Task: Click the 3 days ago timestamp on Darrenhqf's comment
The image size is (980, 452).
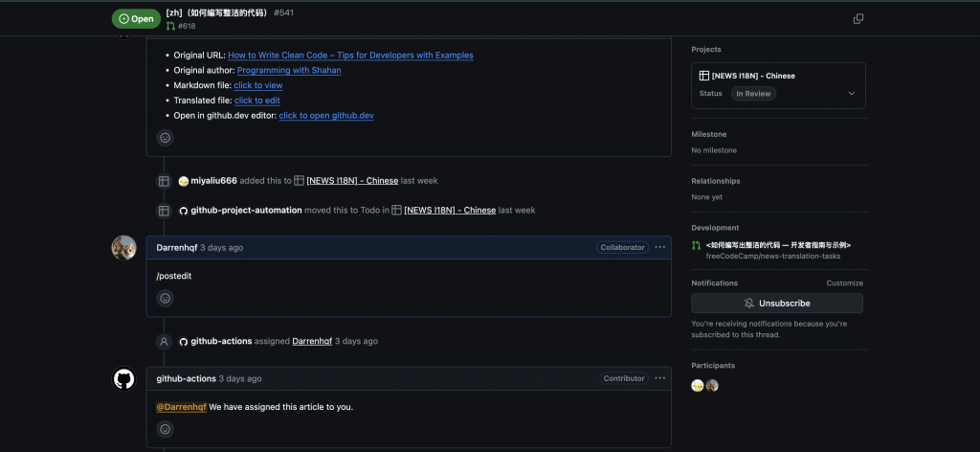Action: (221, 248)
